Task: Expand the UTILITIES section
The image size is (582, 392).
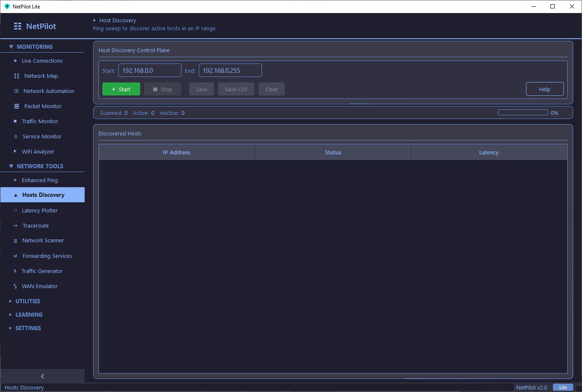Action: tap(27, 301)
